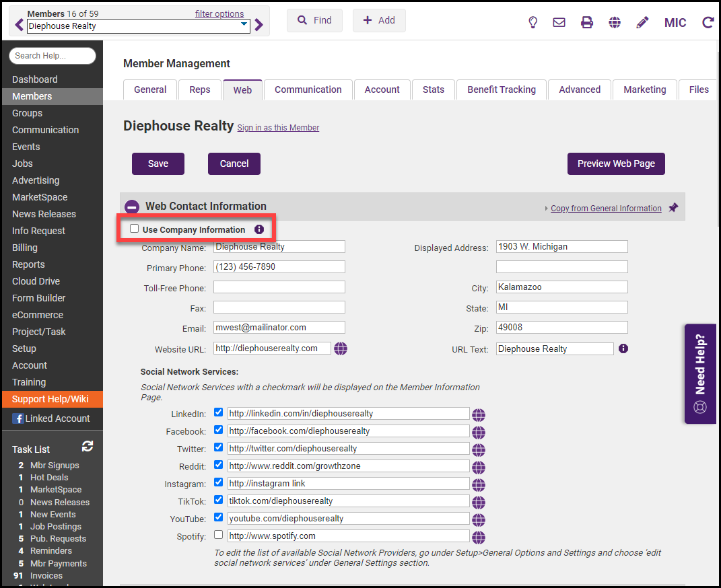Click the pin icon in Web Contact header
This screenshot has height=588, width=721.
click(673, 208)
